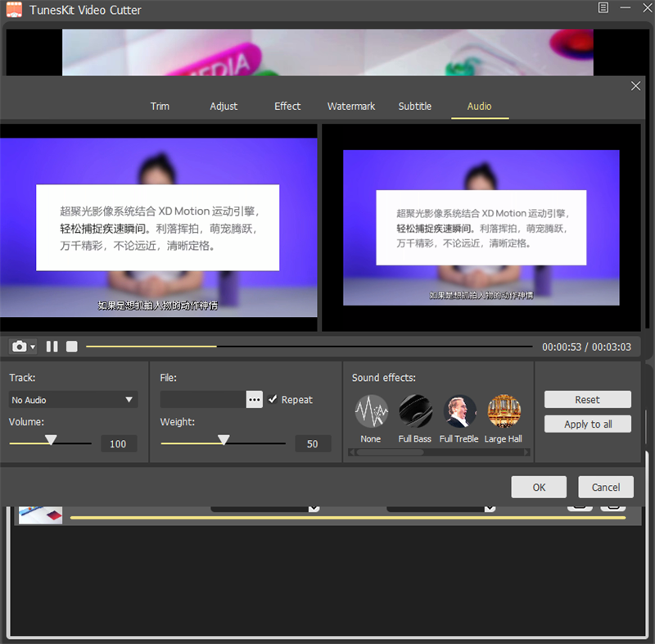Viewport: 655px width, 644px height.
Task: Select the Large Hall sound effect
Action: pyautogui.click(x=504, y=411)
